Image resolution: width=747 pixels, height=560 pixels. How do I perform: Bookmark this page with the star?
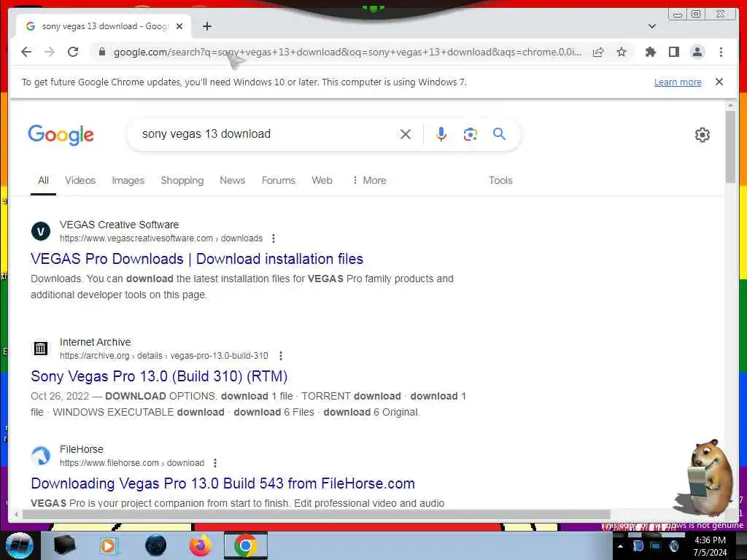[x=622, y=52]
